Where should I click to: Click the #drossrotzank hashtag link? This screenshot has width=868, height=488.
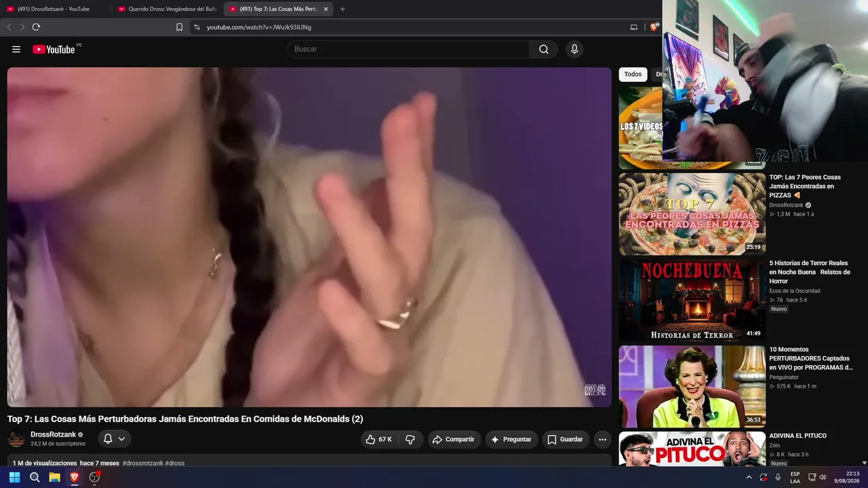point(142,463)
